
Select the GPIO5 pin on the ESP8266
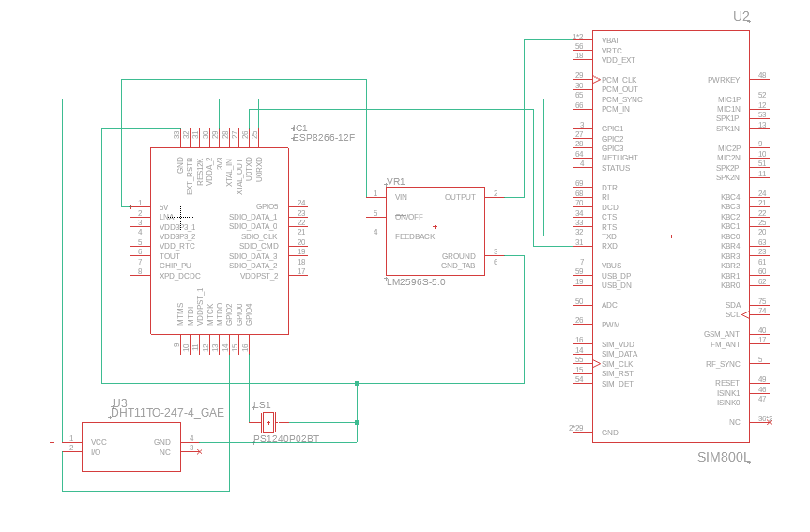click(267, 206)
